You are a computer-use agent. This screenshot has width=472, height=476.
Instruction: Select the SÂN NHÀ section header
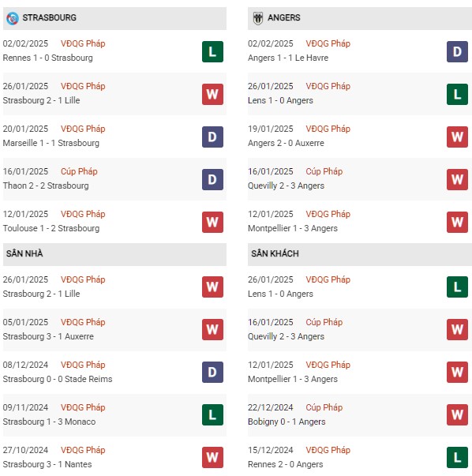click(114, 254)
